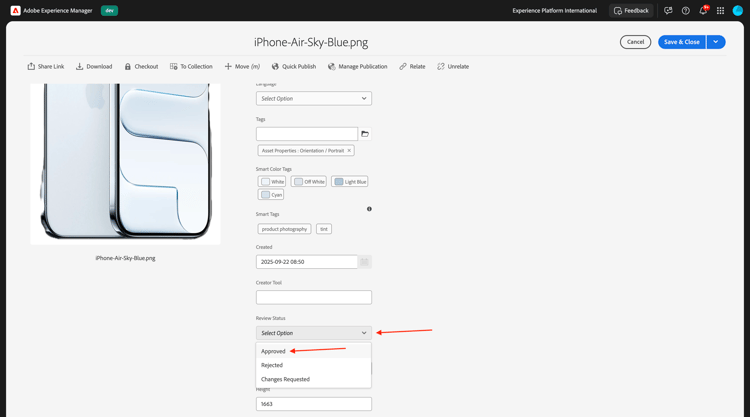This screenshot has height=417, width=750.
Task: Click Unrelate in the toolbar
Action: [452, 66]
